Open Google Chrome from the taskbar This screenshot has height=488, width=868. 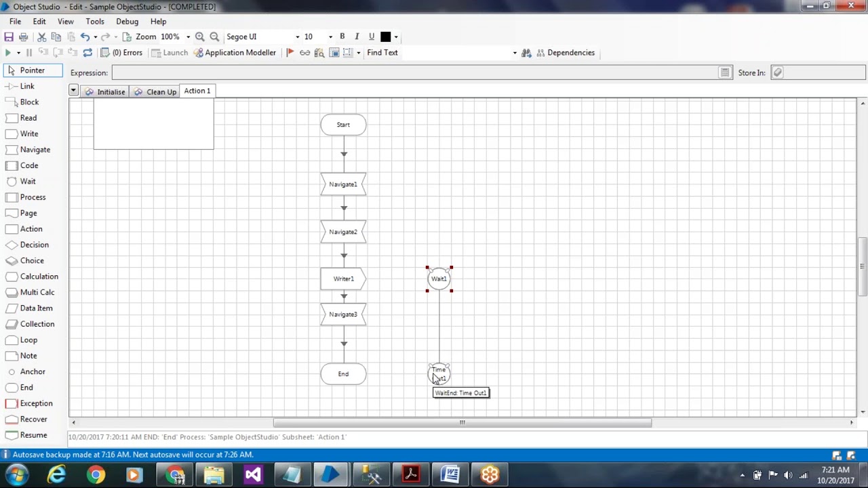(96, 474)
